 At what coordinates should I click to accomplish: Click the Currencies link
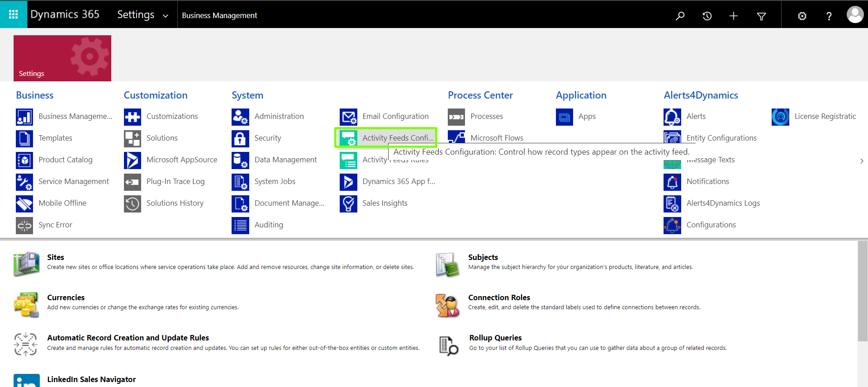pyautogui.click(x=66, y=297)
